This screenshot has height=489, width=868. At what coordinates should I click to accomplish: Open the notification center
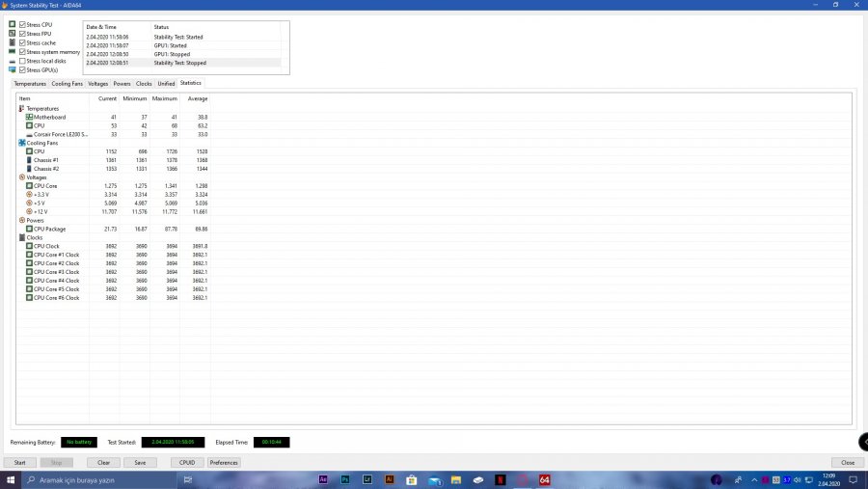click(x=854, y=479)
